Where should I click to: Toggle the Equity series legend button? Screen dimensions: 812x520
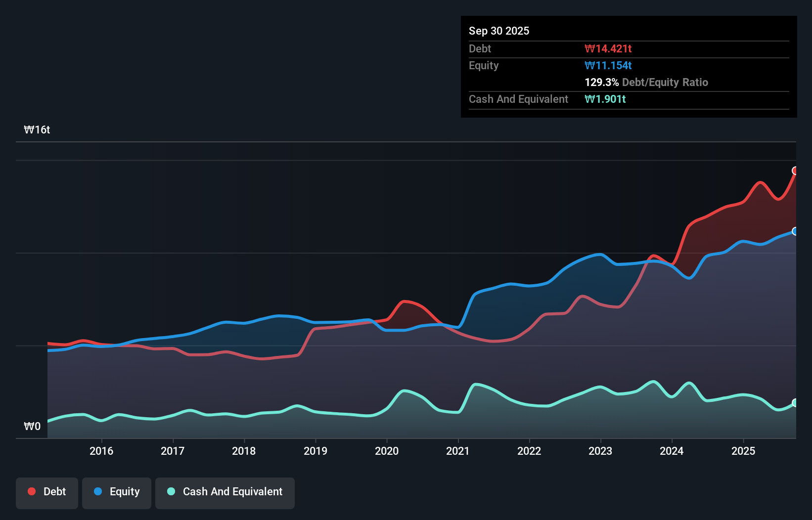pos(117,493)
